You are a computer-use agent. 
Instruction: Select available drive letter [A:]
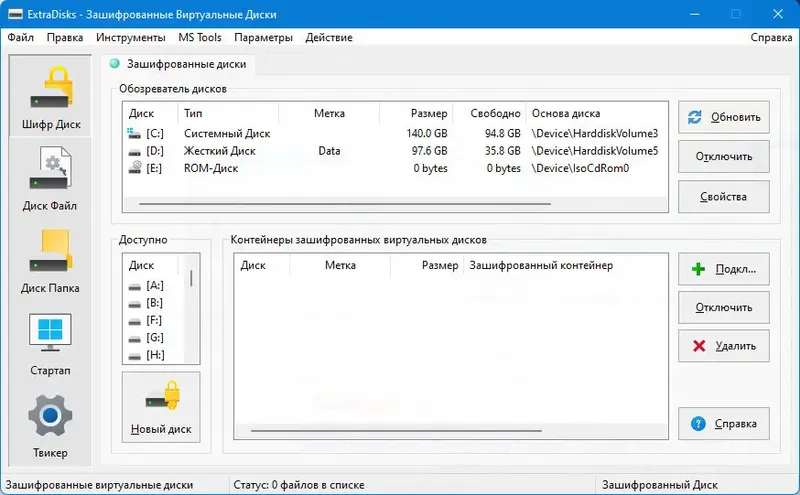155,286
